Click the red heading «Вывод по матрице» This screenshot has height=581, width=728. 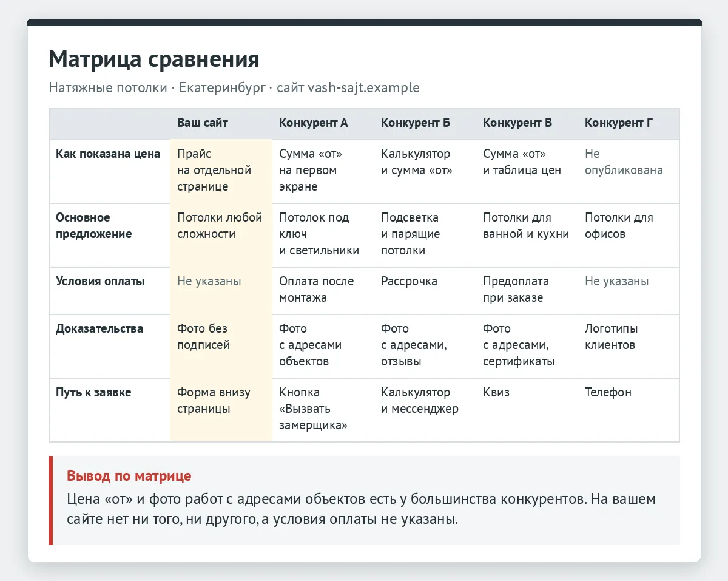129,476
